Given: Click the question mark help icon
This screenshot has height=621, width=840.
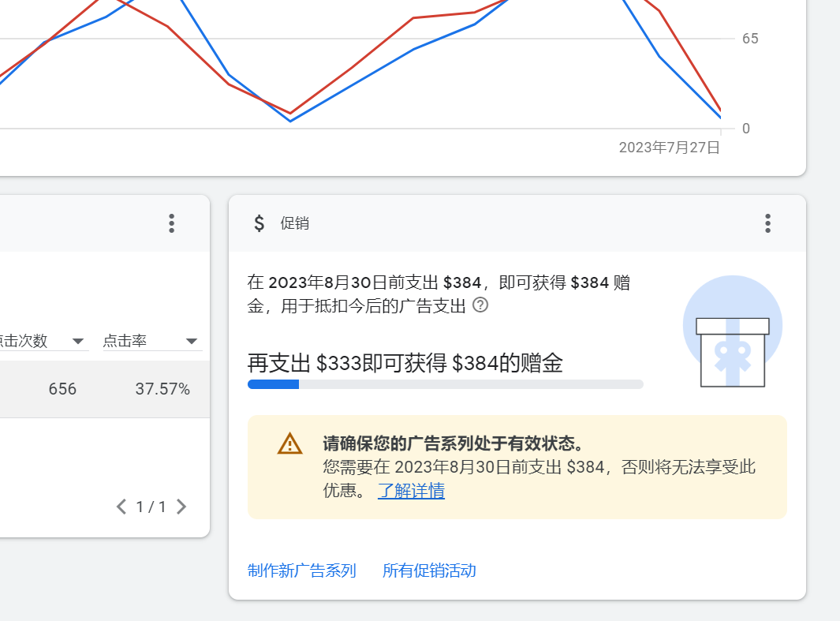Looking at the screenshot, I should [480, 305].
